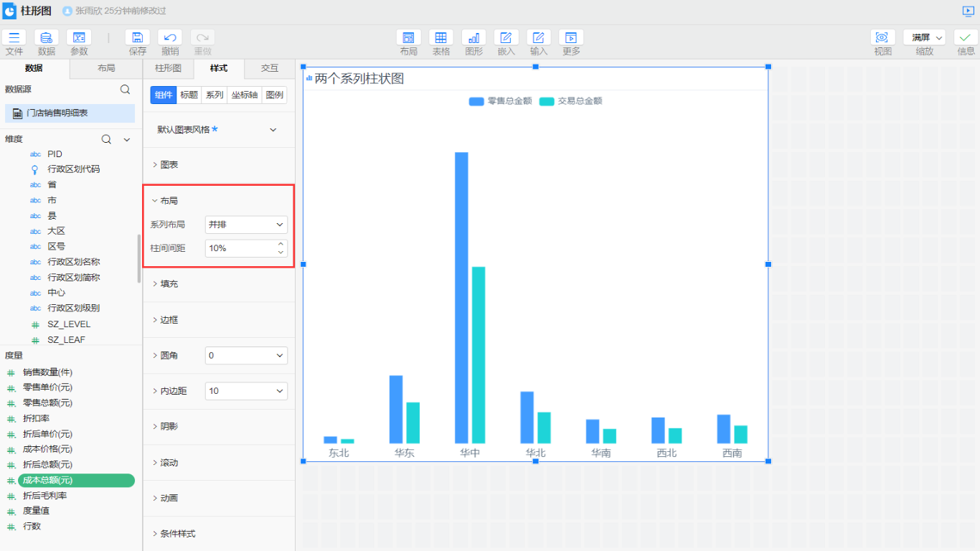
Task: Insert a Chart (图形) component
Action: tap(473, 38)
